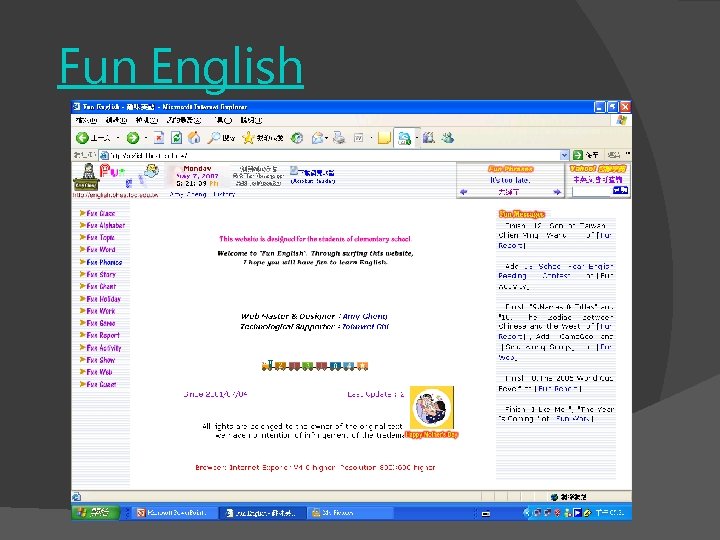Click the previous phrase left arrow in Fun Phrases
Viewport: 720px width, 540px height.
tap(463, 192)
